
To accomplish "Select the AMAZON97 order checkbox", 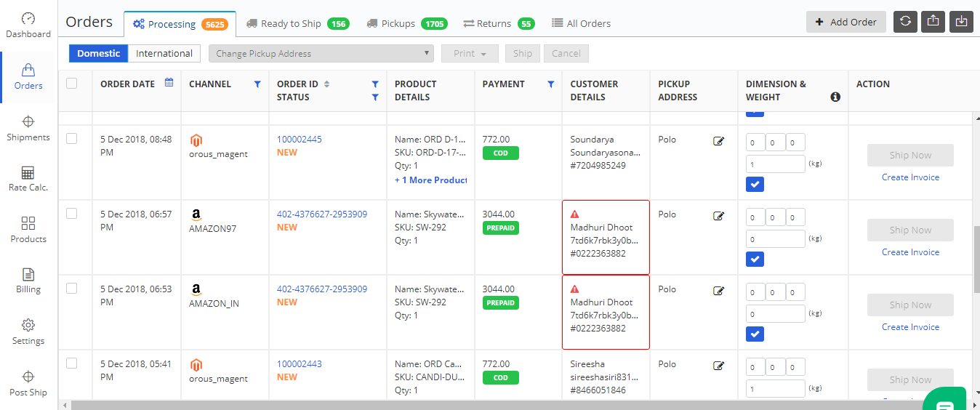I will (71, 213).
